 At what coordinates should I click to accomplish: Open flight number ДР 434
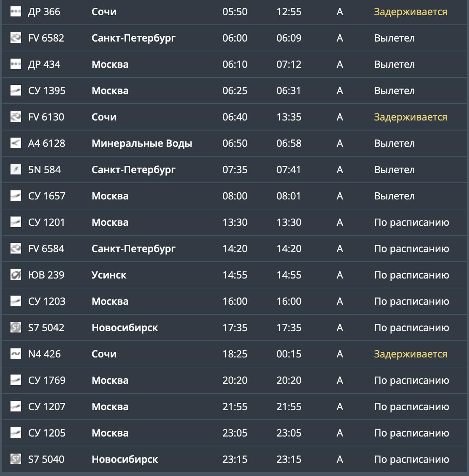[x=44, y=64]
